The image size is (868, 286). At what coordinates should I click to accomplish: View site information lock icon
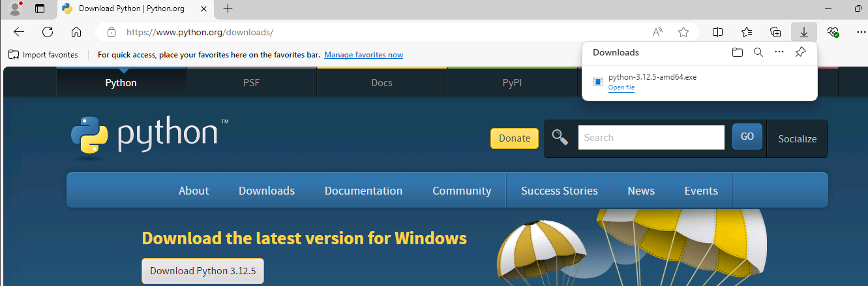(112, 32)
